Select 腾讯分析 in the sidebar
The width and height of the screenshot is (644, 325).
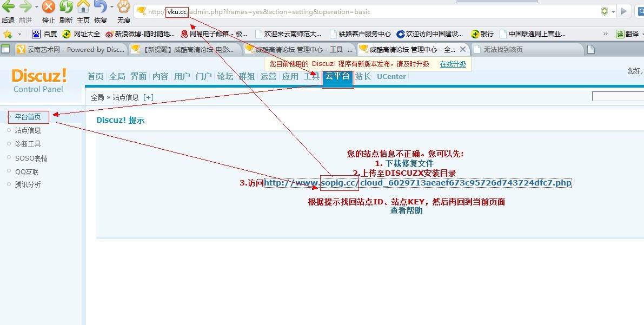pyautogui.click(x=28, y=184)
